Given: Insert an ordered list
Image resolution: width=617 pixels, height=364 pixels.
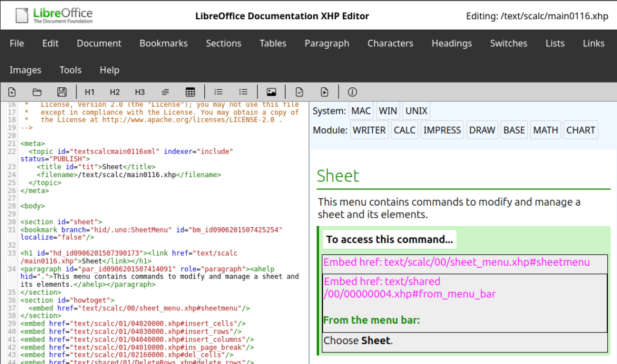Looking at the screenshot, I should pyautogui.click(x=218, y=92).
